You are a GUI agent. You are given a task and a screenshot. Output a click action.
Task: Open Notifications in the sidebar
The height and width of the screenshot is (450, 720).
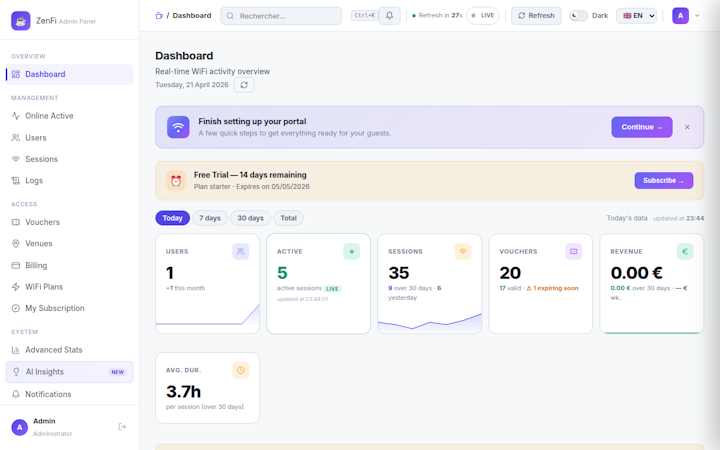69,394
